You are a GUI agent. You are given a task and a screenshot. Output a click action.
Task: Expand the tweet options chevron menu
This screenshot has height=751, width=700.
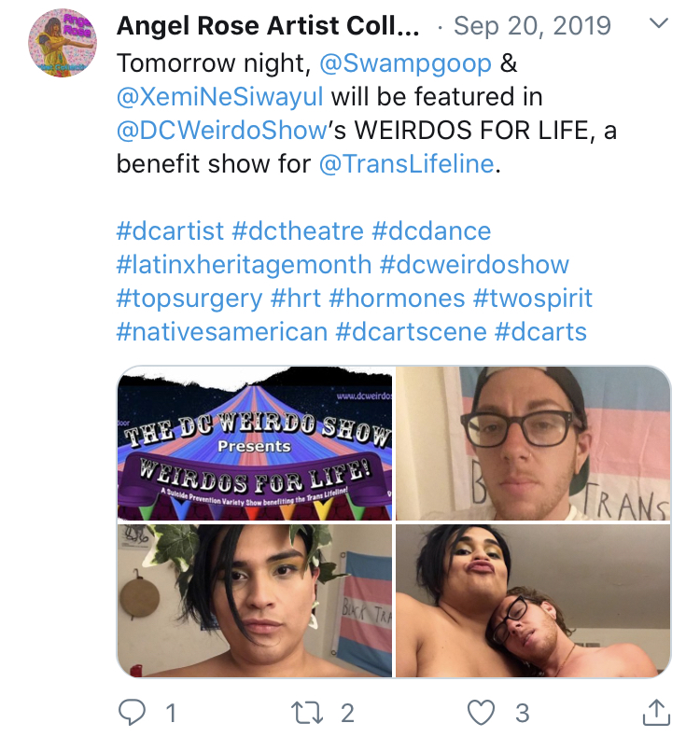tap(659, 22)
